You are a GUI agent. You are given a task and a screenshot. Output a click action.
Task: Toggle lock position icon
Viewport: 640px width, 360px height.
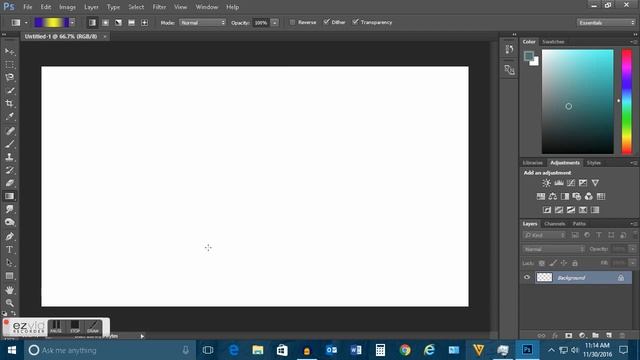[564, 263]
